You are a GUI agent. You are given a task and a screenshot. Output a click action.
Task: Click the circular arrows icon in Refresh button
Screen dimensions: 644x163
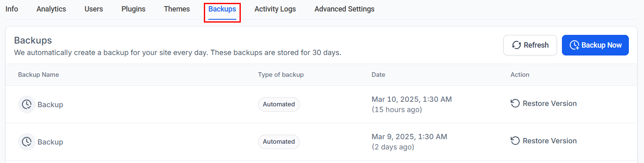click(516, 45)
